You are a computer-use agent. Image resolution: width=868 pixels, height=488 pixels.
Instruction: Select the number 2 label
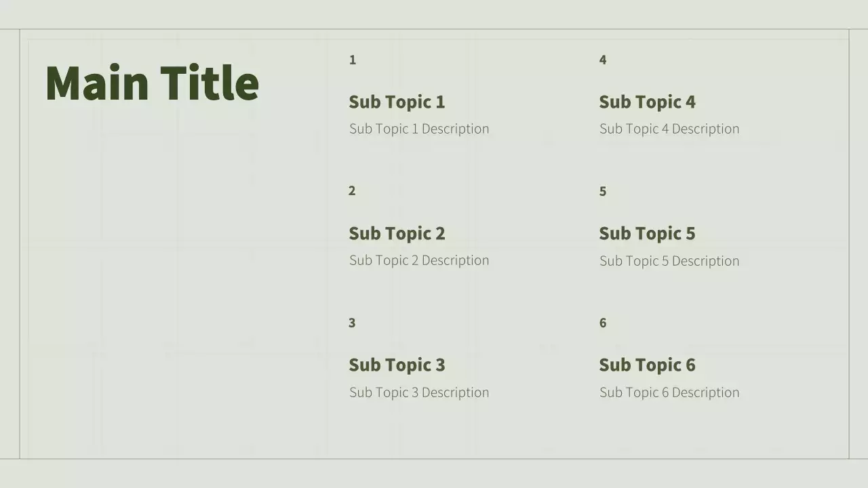pyautogui.click(x=352, y=191)
